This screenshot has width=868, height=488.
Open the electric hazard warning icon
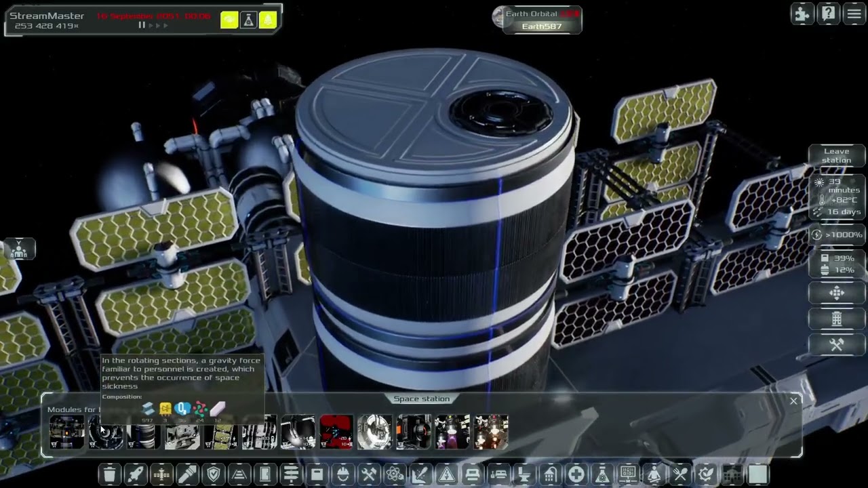point(446,474)
